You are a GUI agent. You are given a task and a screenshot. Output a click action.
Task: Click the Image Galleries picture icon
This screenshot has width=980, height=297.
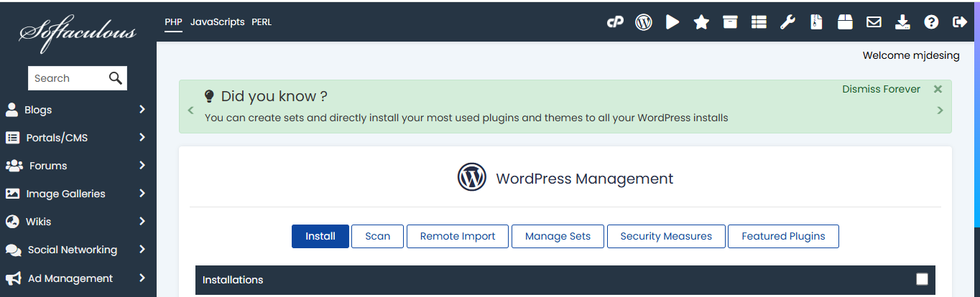point(12,194)
